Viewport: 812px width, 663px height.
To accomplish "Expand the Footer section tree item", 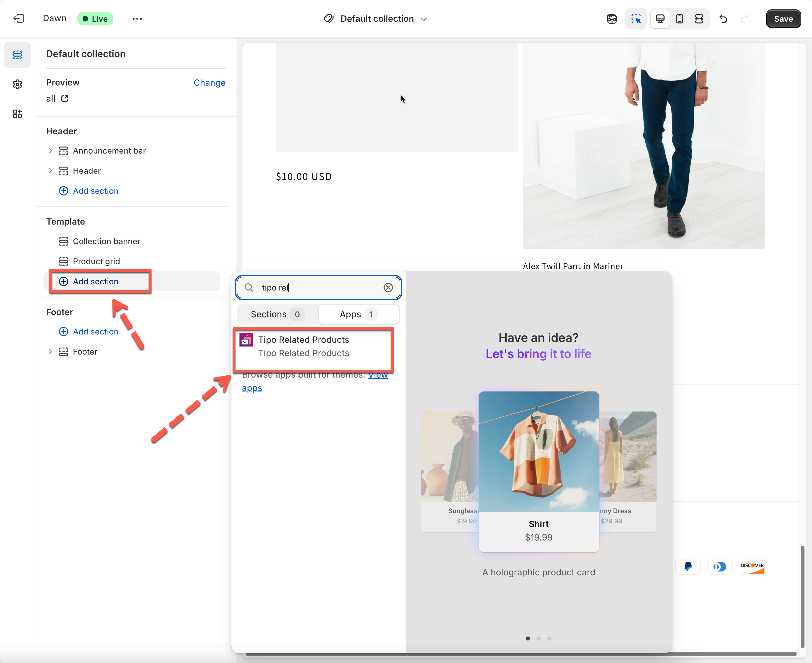I will 50,352.
